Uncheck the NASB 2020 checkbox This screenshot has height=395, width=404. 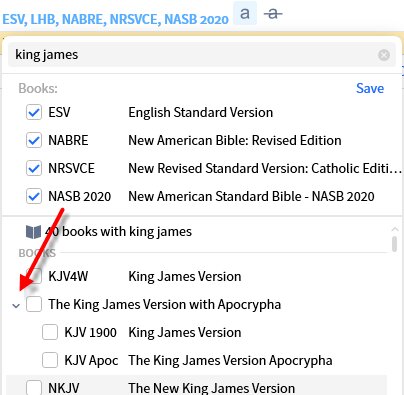(x=34, y=196)
